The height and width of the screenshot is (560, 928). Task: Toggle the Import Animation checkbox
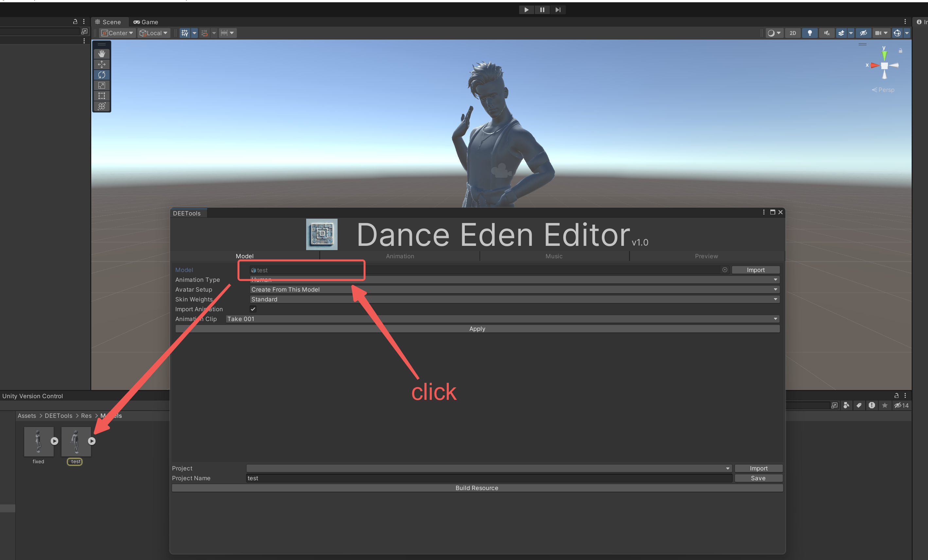pyautogui.click(x=253, y=309)
